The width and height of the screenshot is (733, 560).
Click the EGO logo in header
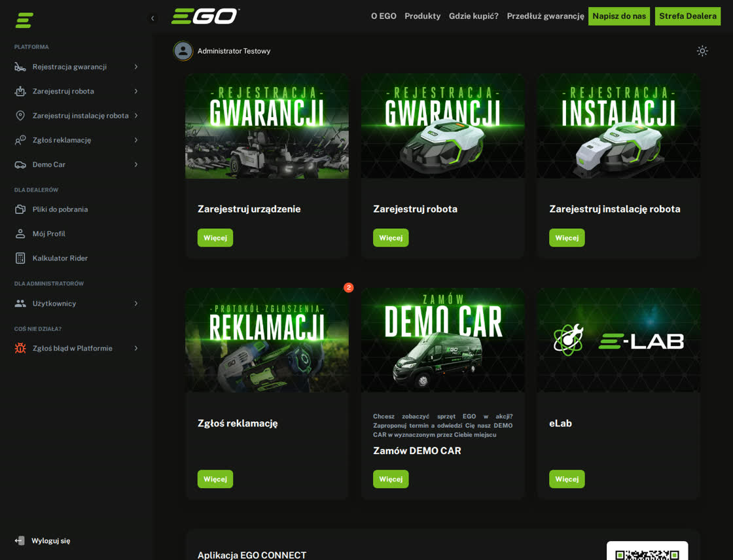tap(206, 16)
